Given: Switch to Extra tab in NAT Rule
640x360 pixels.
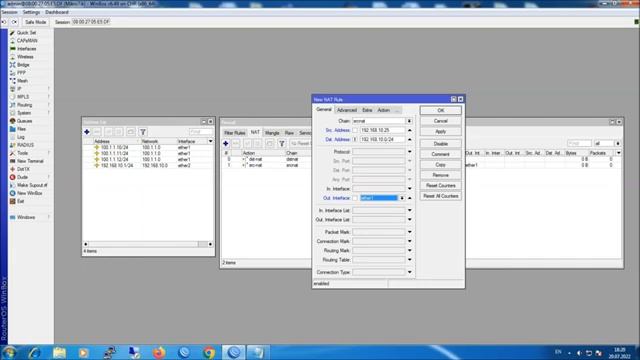Looking at the screenshot, I should (x=367, y=110).
